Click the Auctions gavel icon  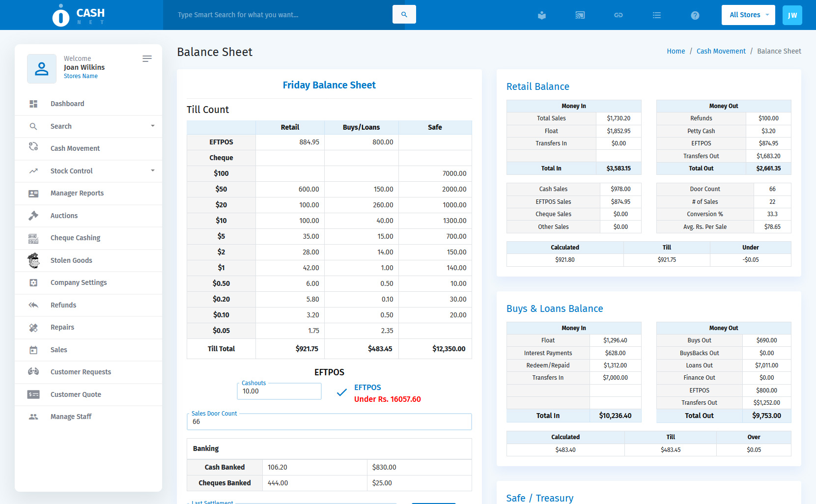pos(33,216)
